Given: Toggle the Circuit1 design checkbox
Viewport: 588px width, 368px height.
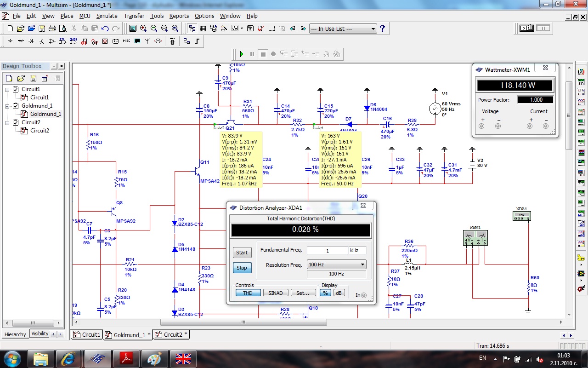Looking at the screenshot, I should click(x=16, y=89).
